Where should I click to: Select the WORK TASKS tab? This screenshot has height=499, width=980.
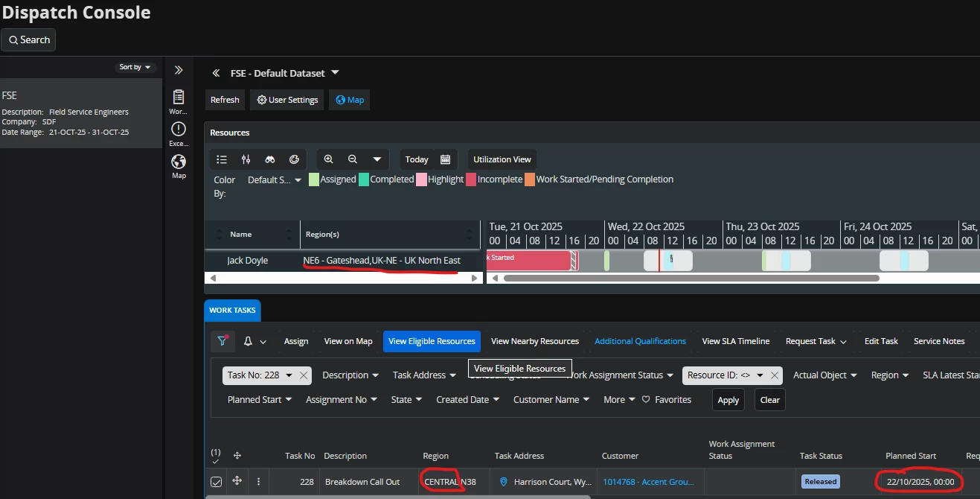click(232, 311)
